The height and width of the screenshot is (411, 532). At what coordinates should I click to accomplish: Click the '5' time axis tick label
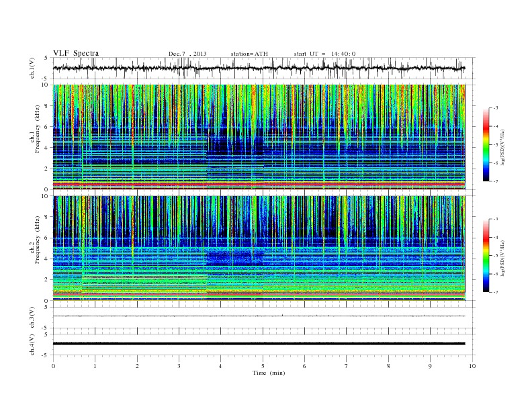pos(263,366)
